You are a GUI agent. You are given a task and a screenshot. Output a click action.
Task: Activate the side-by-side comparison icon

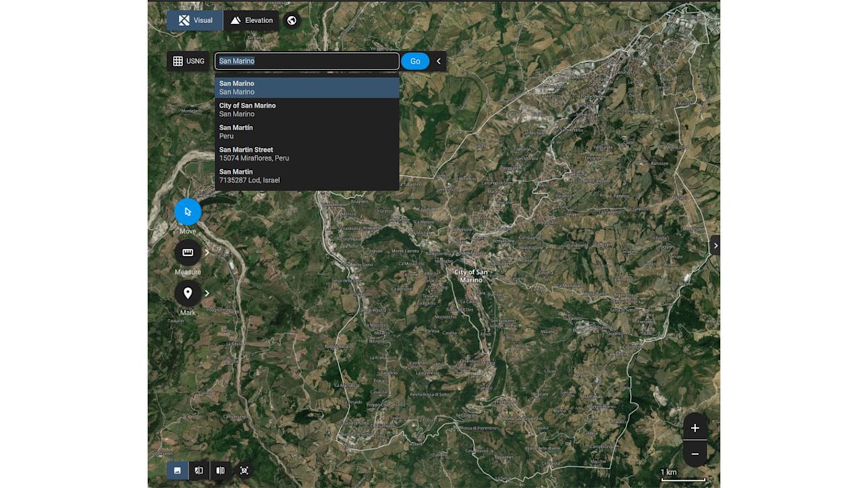pyautogui.click(x=221, y=470)
